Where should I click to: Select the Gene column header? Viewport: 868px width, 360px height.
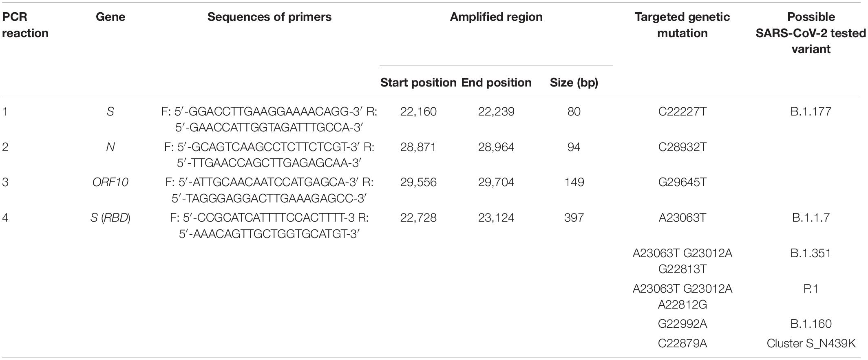point(110,17)
